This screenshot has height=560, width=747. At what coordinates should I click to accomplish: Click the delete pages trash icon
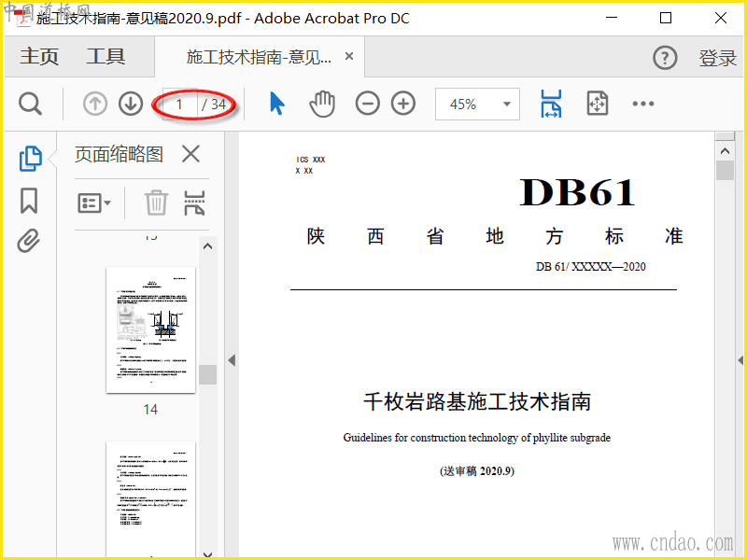coord(156,203)
